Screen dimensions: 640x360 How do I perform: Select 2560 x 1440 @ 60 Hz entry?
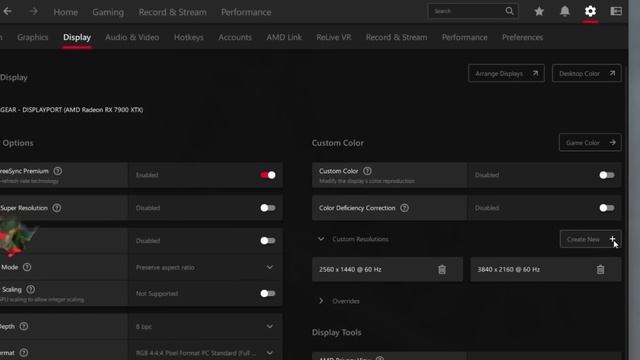387,269
